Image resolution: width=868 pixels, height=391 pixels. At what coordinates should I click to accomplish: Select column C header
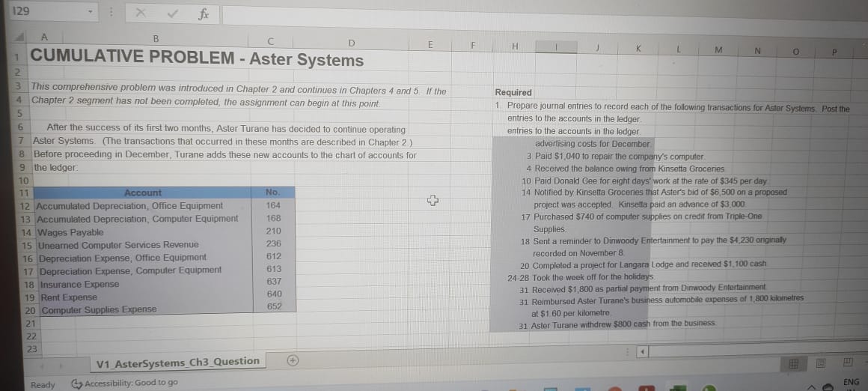271,41
